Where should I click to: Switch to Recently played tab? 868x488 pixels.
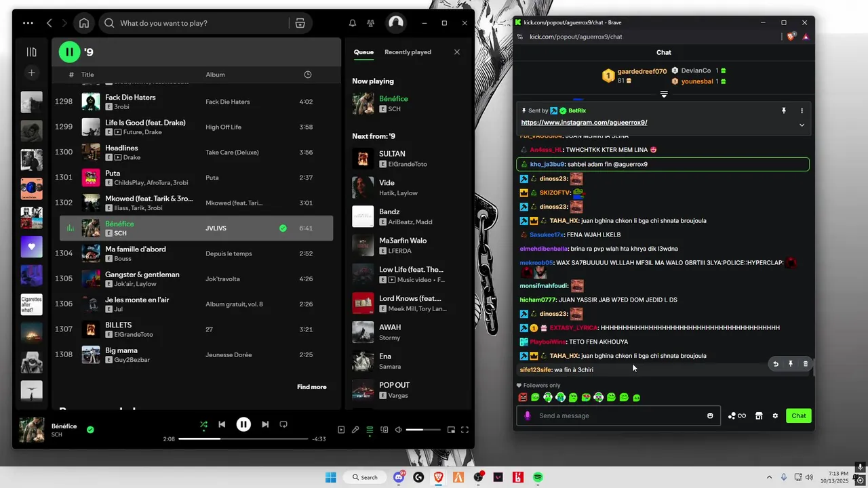408,52
